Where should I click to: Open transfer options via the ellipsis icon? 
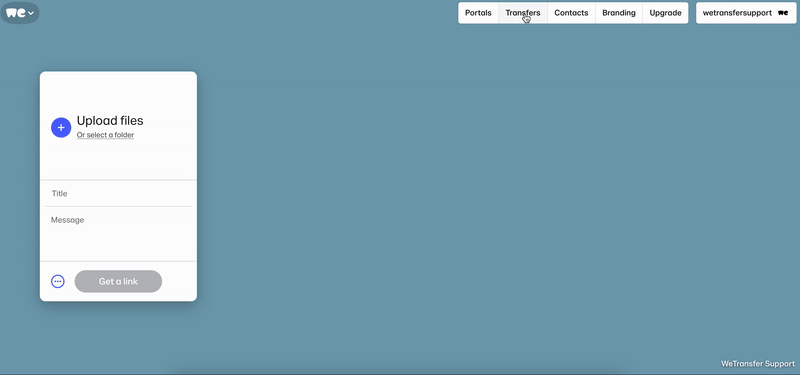click(58, 281)
